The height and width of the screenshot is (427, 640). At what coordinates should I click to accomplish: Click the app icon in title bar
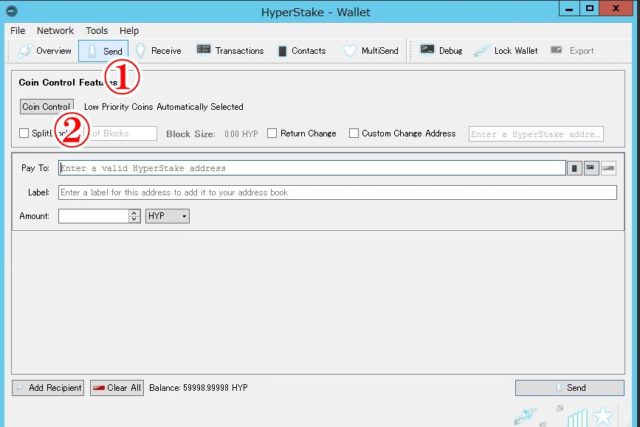pyautogui.click(x=12, y=11)
